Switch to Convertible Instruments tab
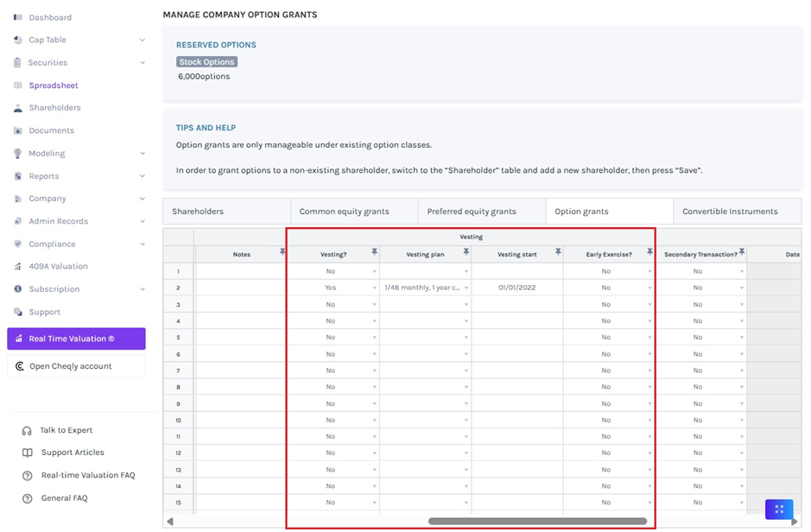 pyautogui.click(x=730, y=212)
